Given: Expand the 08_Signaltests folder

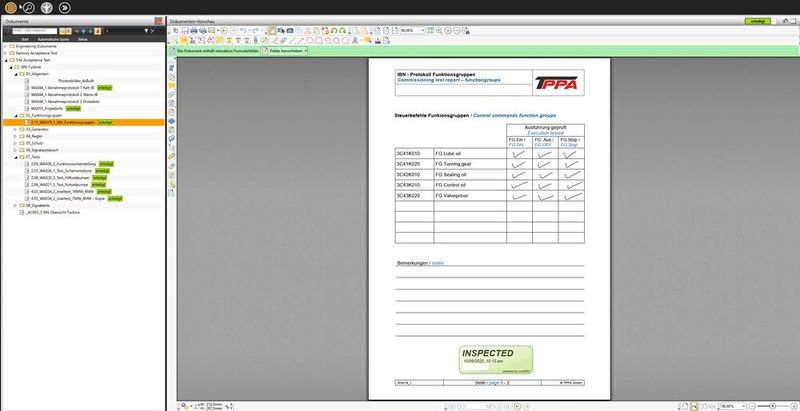Looking at the screenshot, I should pyautogui.click(x=15, y=206).
